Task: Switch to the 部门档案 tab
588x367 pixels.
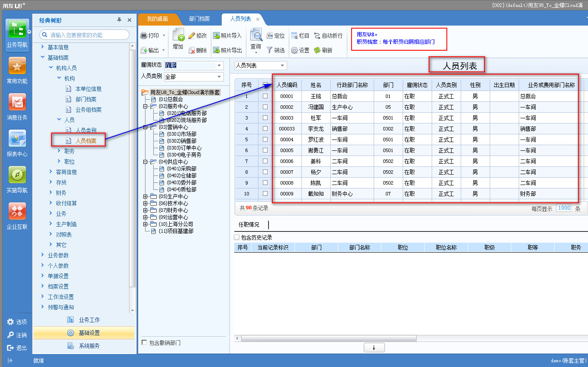Action: [199, 19]
